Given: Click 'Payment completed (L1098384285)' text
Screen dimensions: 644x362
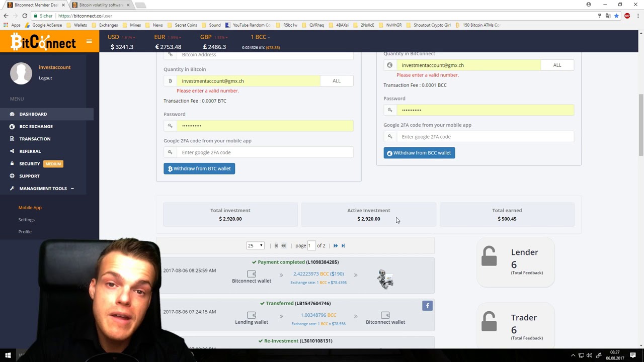Looking at the screenshot, I should click(298, 262).
